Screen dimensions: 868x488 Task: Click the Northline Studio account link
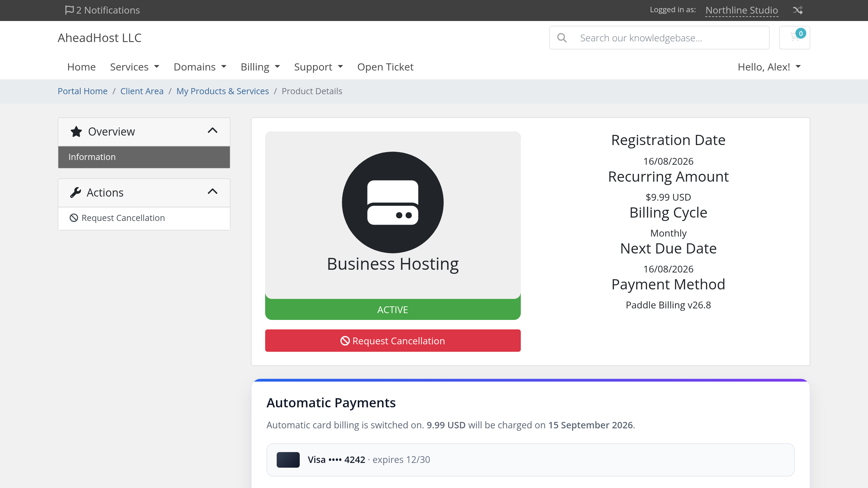pos(742,10)
